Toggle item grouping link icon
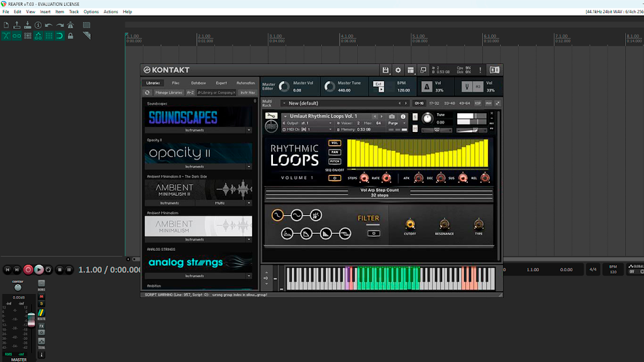 (17, 36)
